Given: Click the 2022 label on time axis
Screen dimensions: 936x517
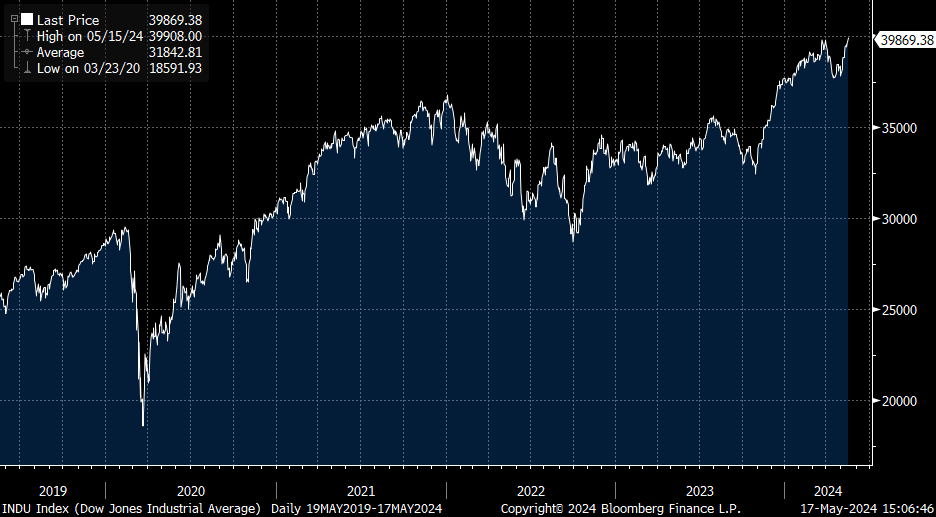Looking at the screenshot, I should click(x=530, y=491).
